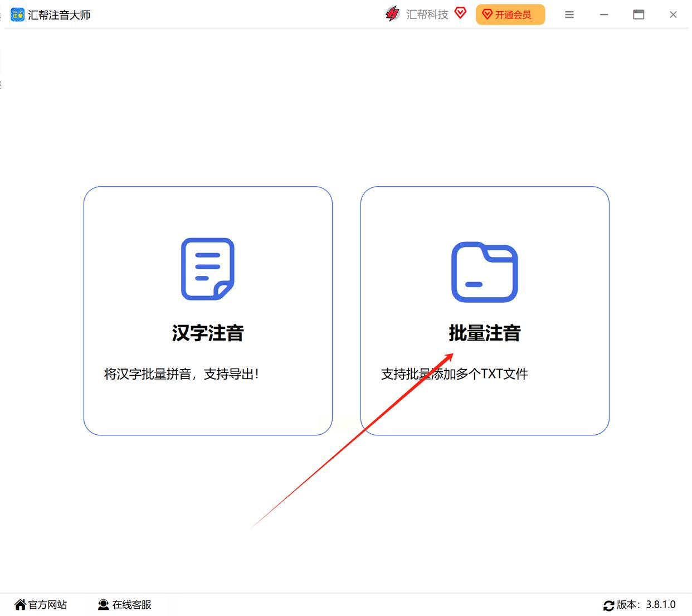
Task: Click the headset icon for 在线客服
Action: pos(103,605)
